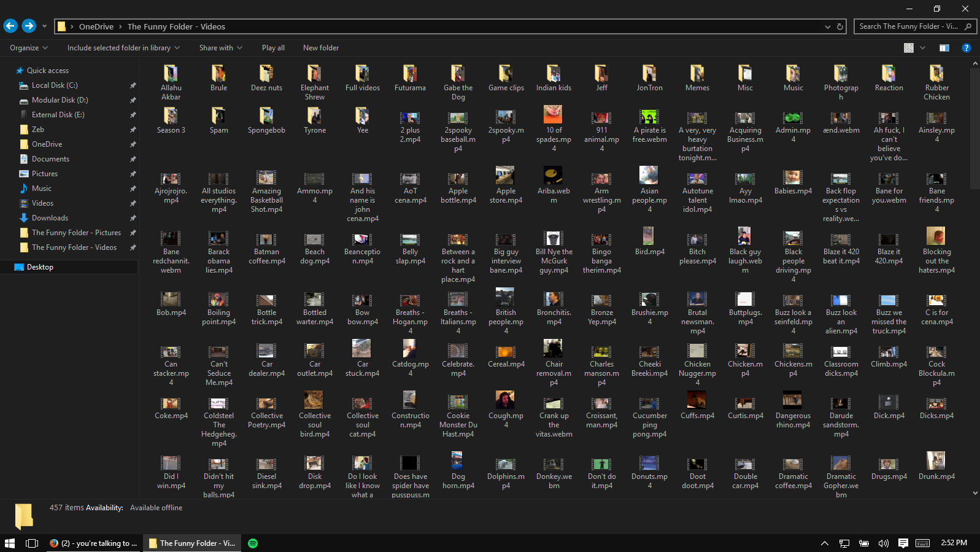Click the refresh icon in address bar

tap(840, 26)
